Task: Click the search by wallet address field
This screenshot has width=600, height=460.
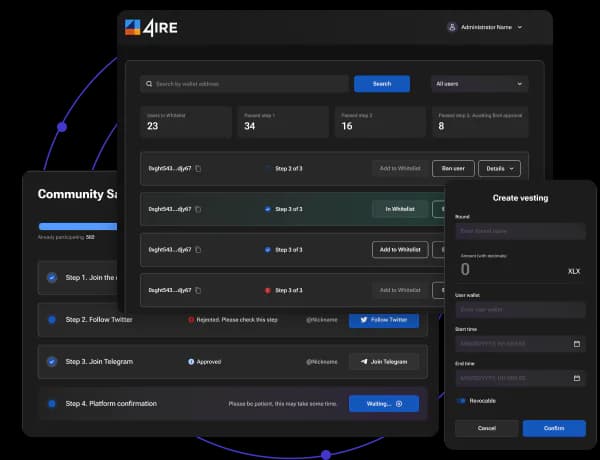Action: pos(244,84)
